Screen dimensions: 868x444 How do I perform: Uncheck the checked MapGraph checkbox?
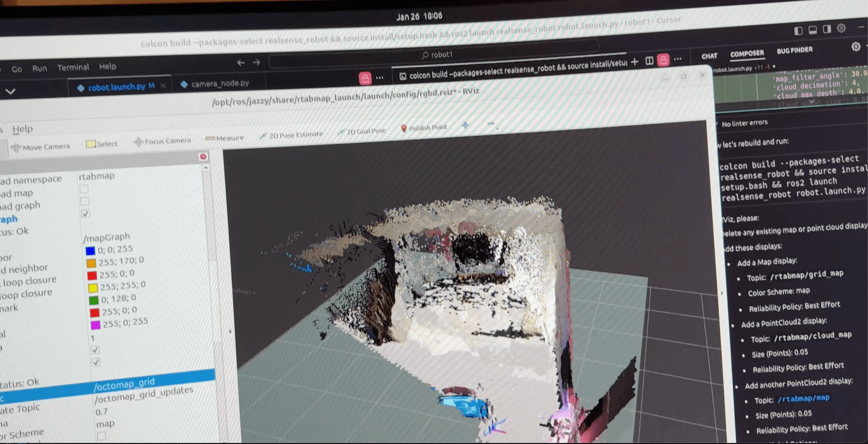click(85, 214)
